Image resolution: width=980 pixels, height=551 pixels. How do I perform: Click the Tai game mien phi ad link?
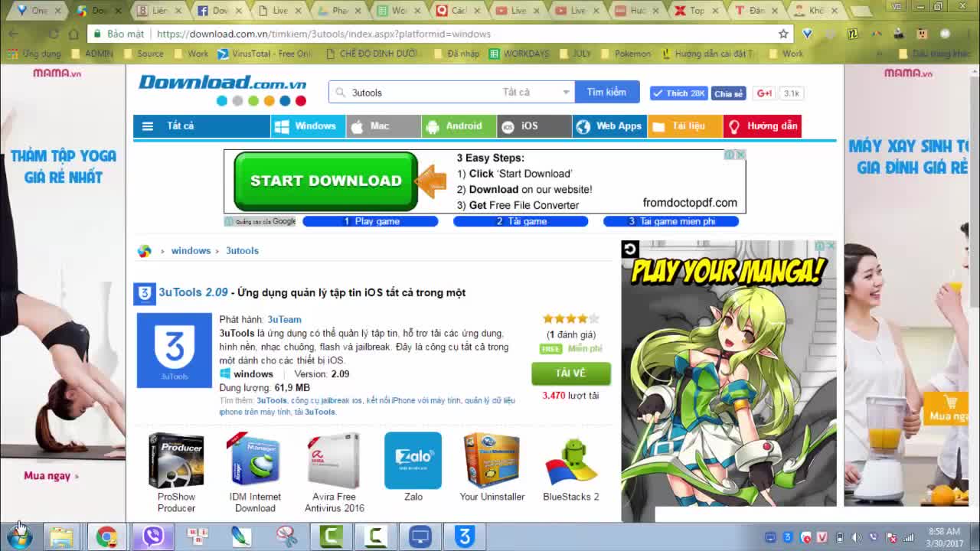click(x=671, y=221)
